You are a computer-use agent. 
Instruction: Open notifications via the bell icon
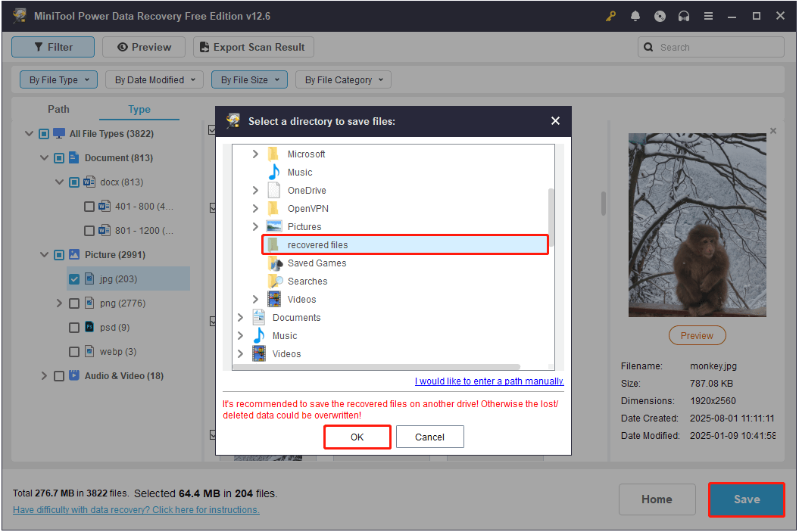635,16
